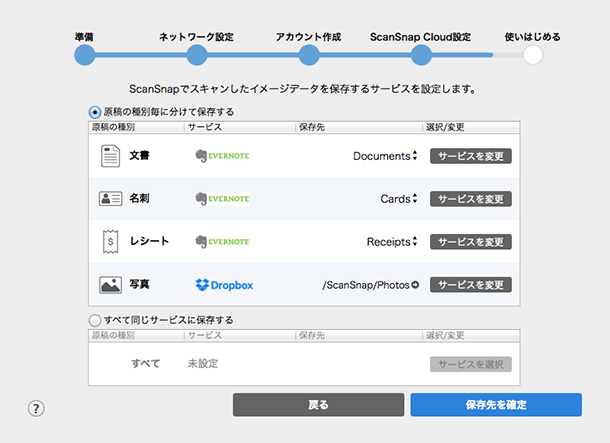Click the 文書 document type icon
The image size is (610, 443).
click(x=110, y=156)
